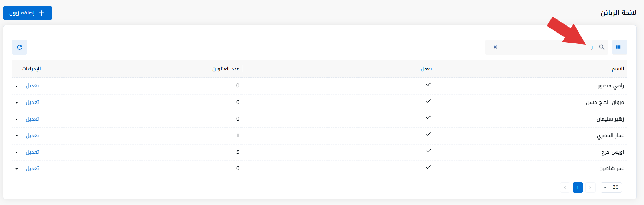Expand actions dropdown for اويس حرح
This screenshot has height=205, width=644.
17,153
